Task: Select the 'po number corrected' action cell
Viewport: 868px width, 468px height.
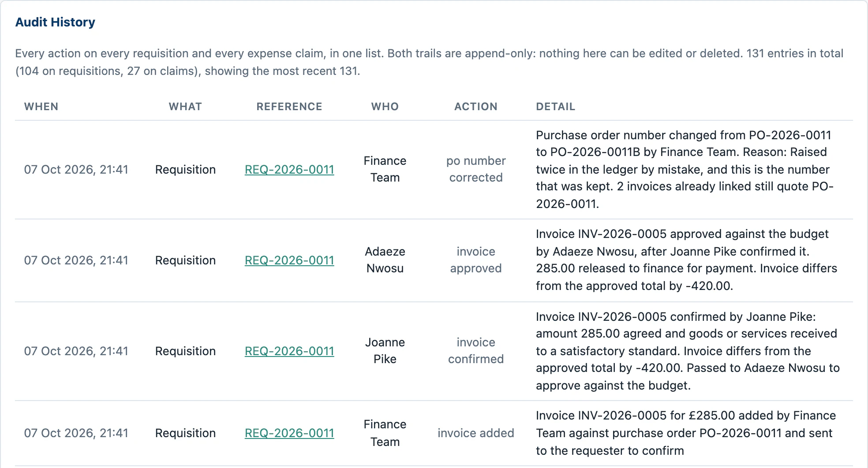Action: (476, 169)
